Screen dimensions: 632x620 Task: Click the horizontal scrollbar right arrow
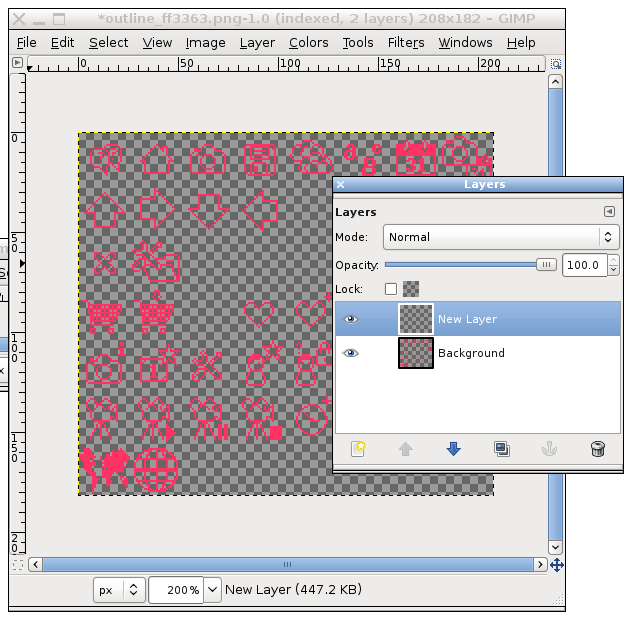(540, 564)
